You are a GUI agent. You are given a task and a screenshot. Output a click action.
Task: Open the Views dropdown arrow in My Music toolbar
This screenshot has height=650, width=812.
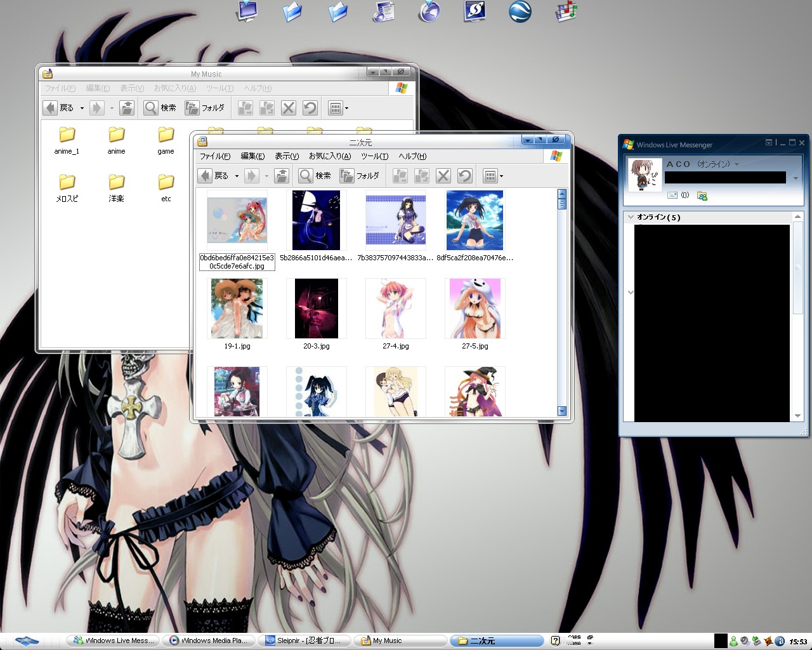pyautogui.click(x=346, y=109)
